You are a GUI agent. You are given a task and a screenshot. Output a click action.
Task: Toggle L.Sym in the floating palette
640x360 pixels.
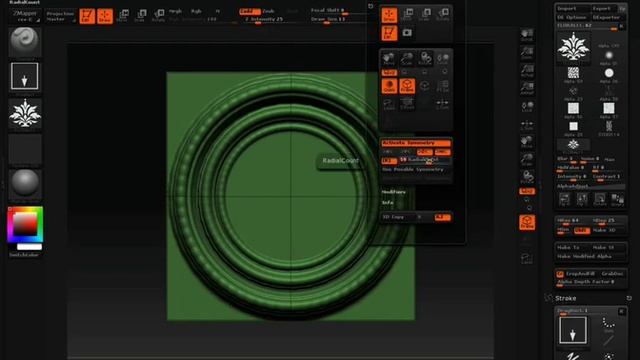[x=443, y=104]
